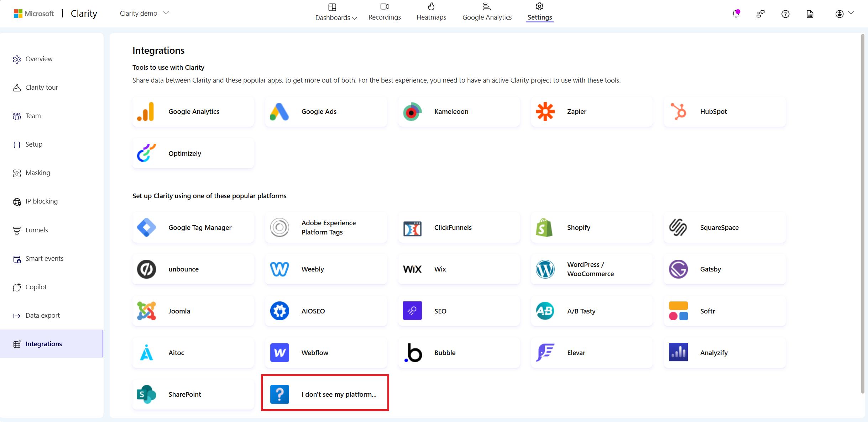Click the Optimizely colorful logo
The height and width of the screenshot is (422, 868).
click(x=146, y=153)
